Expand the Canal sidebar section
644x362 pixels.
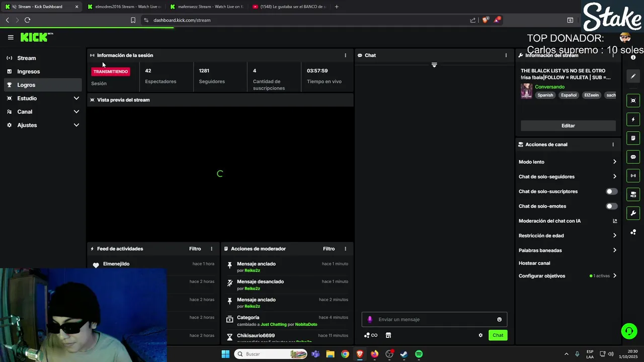pos(43,112)
